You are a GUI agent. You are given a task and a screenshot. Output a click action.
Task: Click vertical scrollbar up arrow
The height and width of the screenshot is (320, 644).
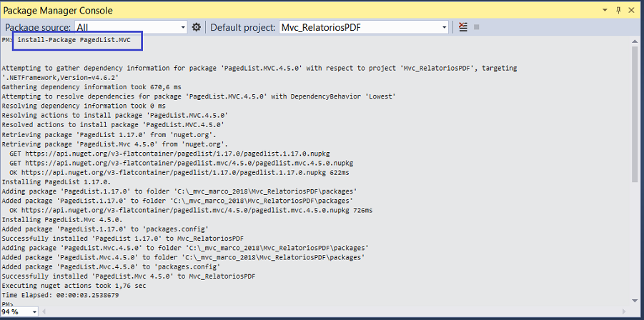tap(634, 40)
